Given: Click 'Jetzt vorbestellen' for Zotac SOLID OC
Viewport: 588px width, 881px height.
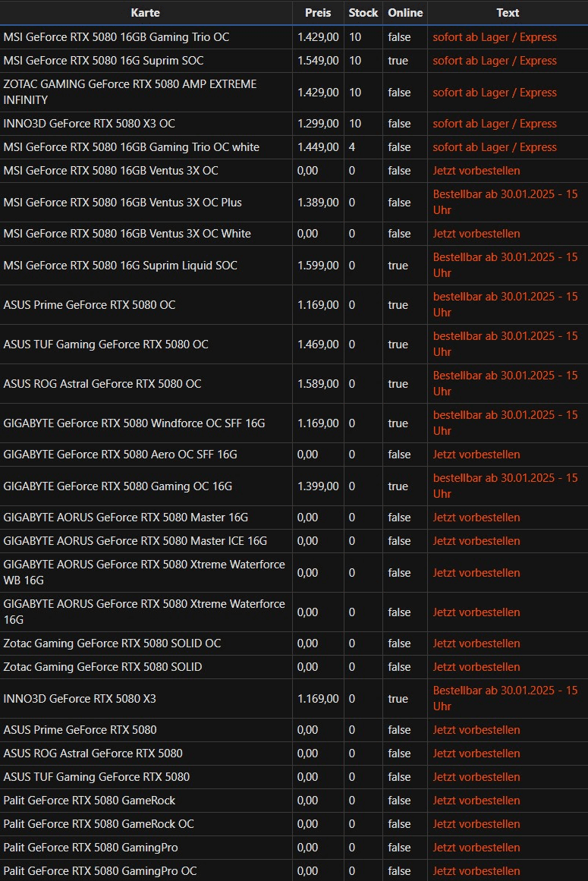Looking at the screenshot, I should [x=476, y=643].
